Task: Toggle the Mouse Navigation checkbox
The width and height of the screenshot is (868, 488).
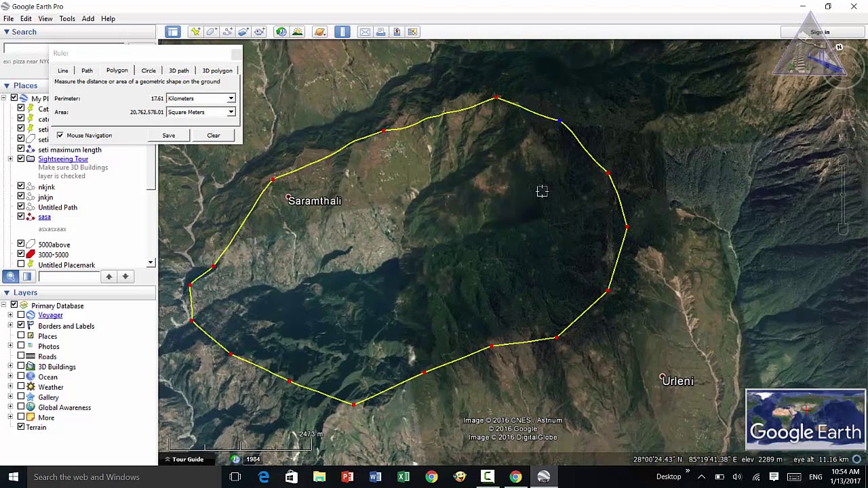Action: pyautogui.click(x=60, y=136)
